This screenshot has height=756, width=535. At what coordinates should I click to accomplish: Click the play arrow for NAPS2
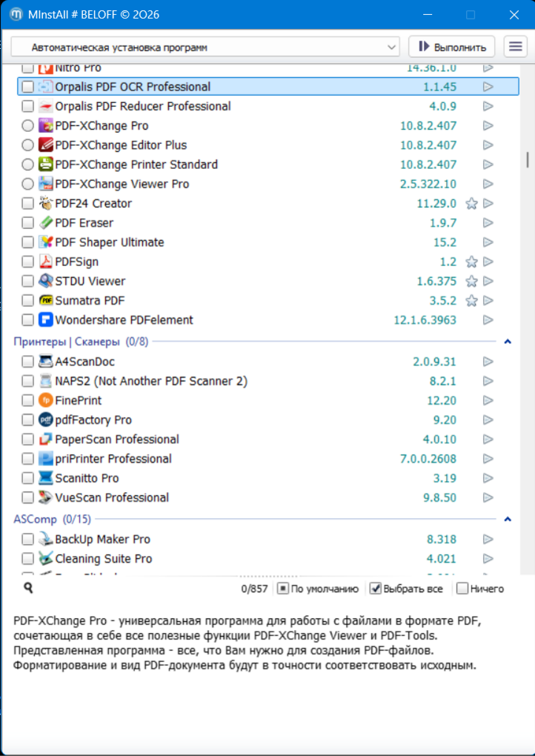point(488,381)
